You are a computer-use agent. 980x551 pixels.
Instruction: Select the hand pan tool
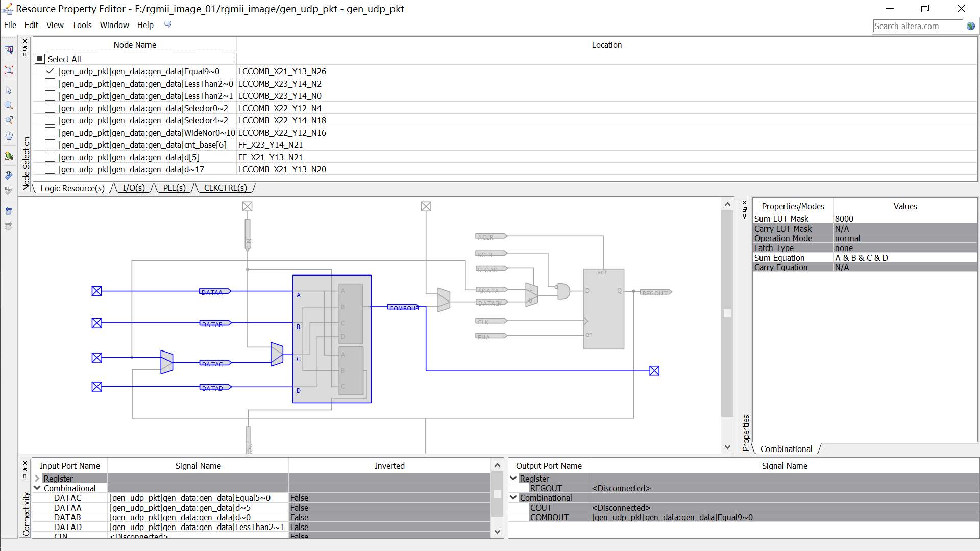(x=9, y=136)
